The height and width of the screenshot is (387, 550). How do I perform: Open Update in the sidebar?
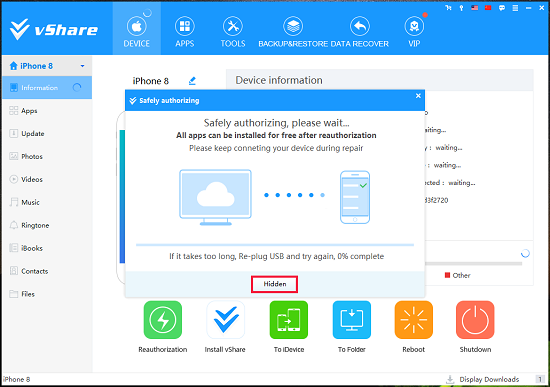47,134
